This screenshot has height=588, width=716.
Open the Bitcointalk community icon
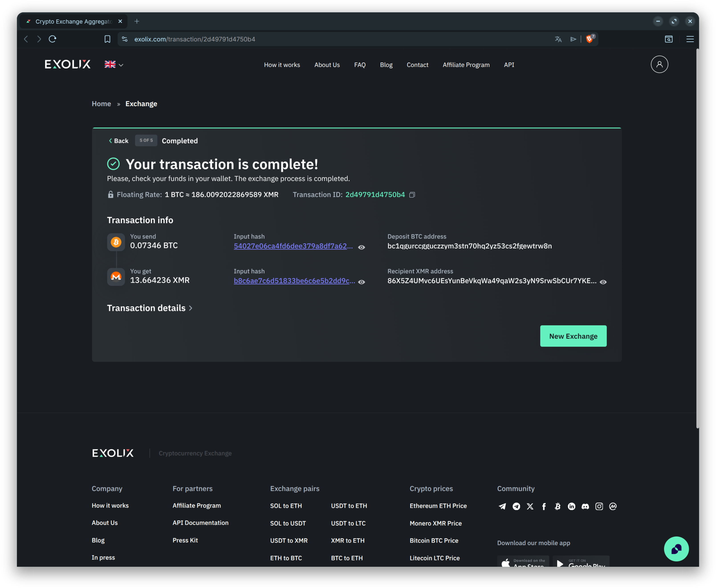tap(557, 506)
